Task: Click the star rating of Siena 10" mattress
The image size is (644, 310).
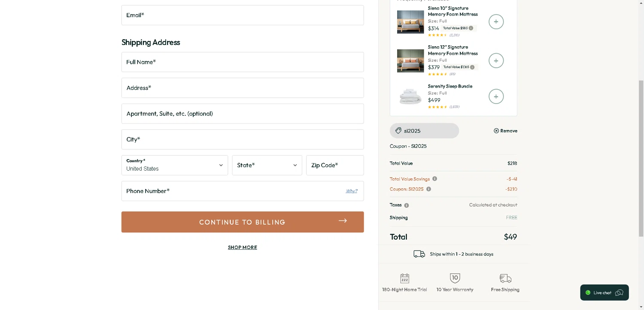Action: pyautogui.click(x=437, y=35)
